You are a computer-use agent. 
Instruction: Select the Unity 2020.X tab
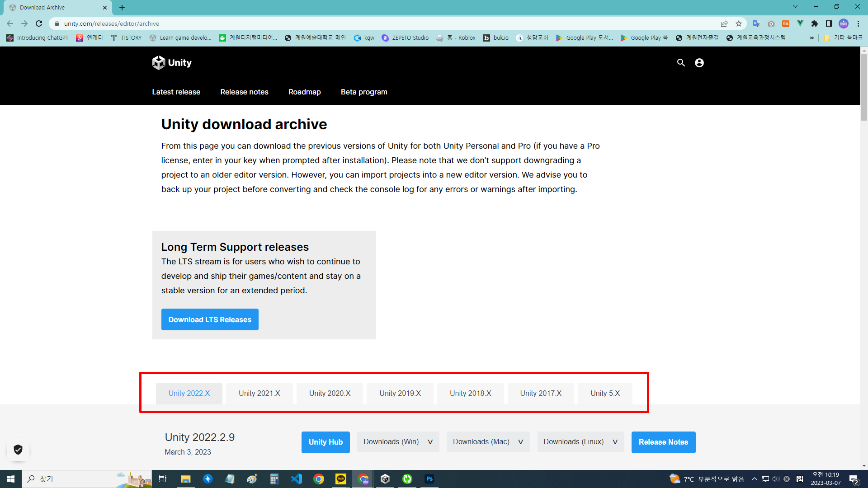tap(330, 393)
